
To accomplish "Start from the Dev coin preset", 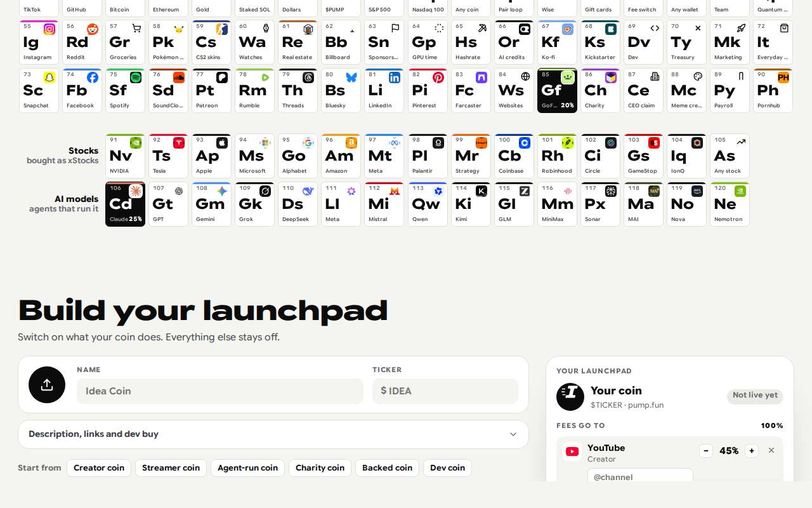I will [x=447, y=468].
